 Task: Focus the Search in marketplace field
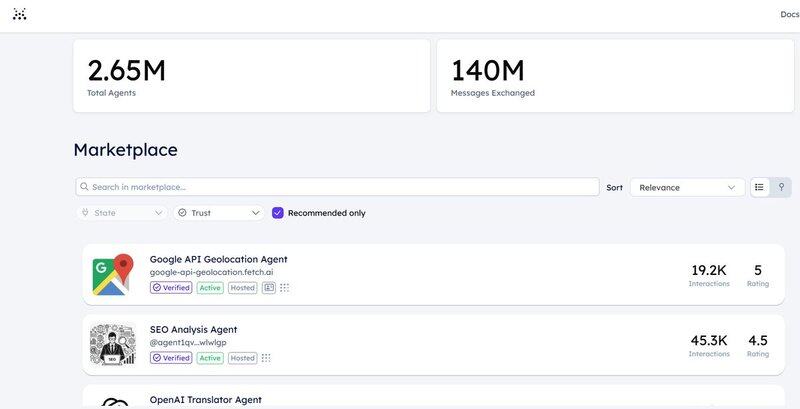pos(337,187)
